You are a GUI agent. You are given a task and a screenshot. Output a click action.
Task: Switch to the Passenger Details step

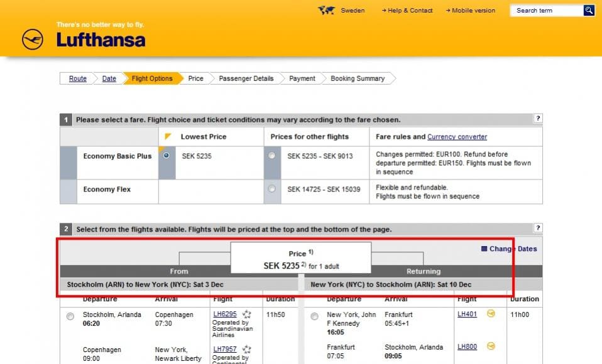(246, 78)
